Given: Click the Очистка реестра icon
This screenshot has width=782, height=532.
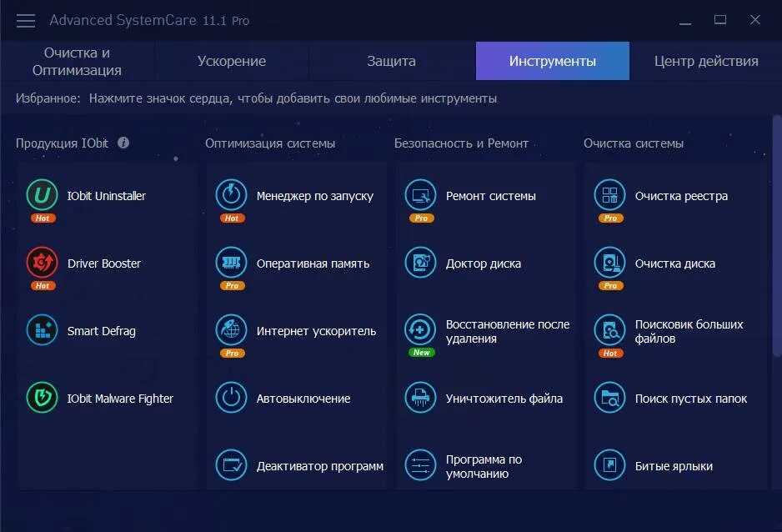Looking at the screenshot, I should [x=609, y=195].
